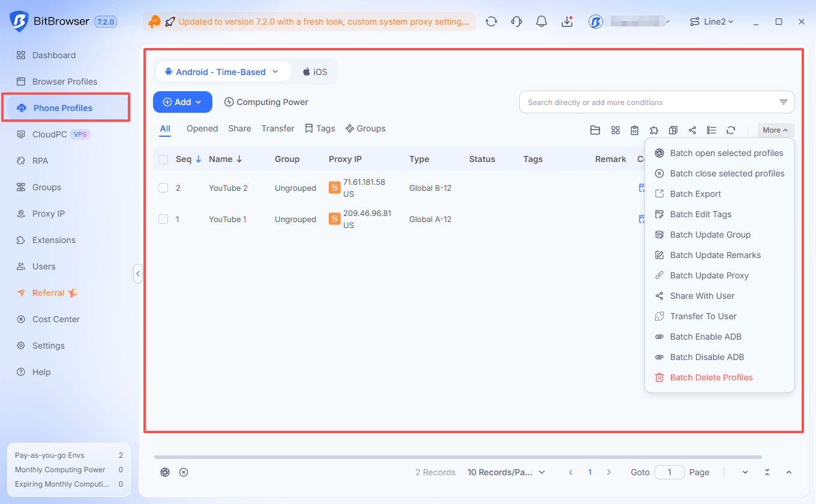Tick the select-all checkbox in table header
The height and width of the screenshot is (504, 816).
pyautogui.click(x=163, y=160)
